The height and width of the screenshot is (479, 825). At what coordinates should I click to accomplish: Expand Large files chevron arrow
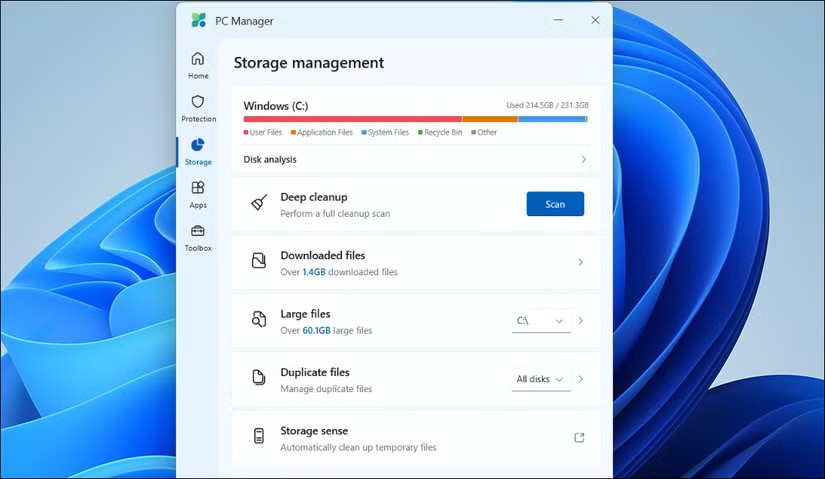pyautogui.click(x=581, y=321)
